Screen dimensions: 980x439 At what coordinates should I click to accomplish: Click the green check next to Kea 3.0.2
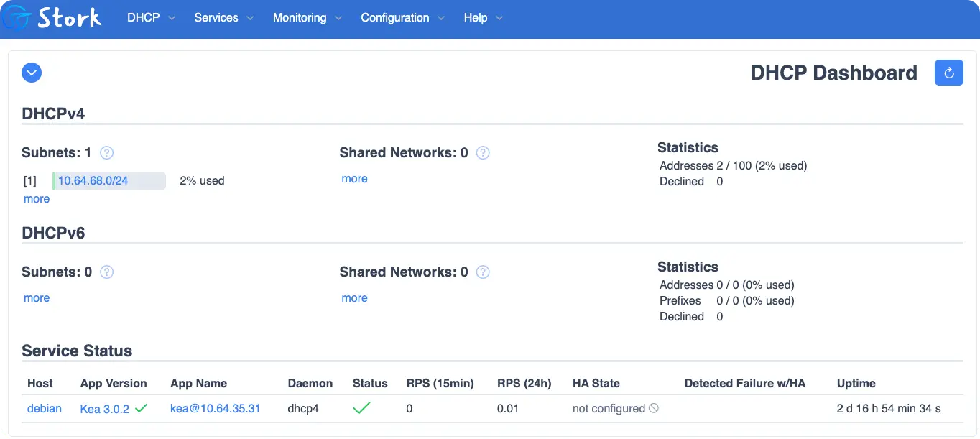tap(142, 408)
